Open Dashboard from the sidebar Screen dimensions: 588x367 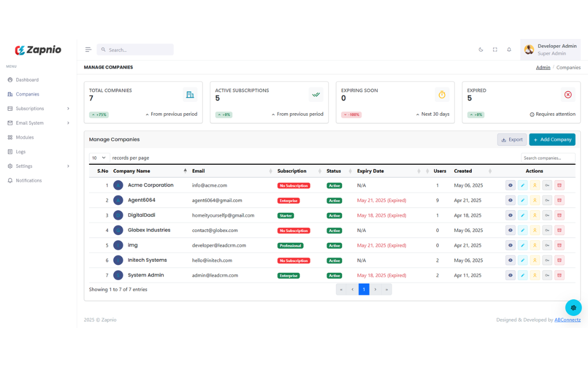[x=27, y=80]
